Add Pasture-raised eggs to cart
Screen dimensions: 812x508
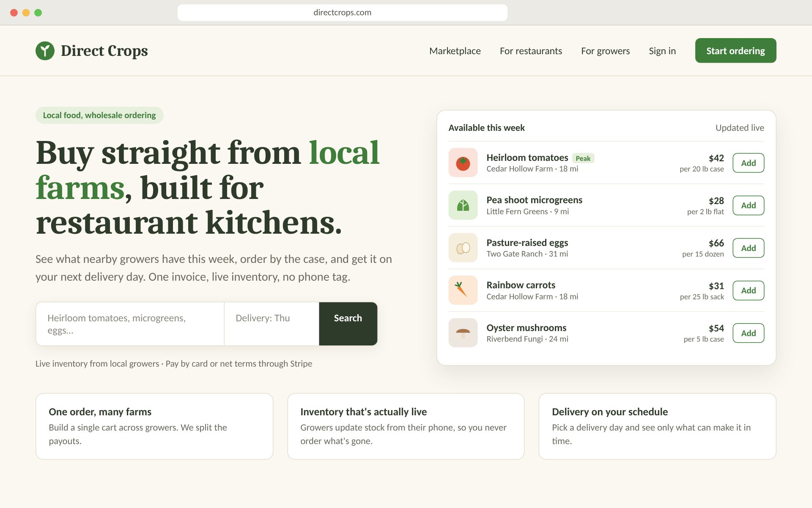(x=748, y=248)
